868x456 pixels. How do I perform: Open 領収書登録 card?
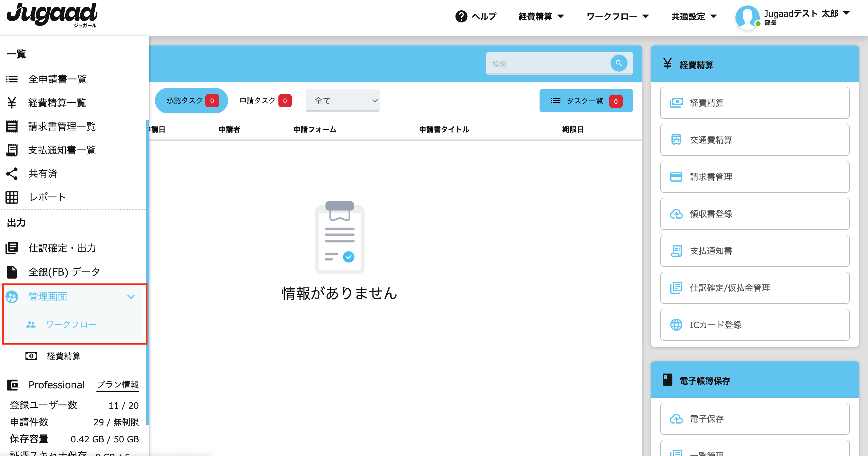755,214
